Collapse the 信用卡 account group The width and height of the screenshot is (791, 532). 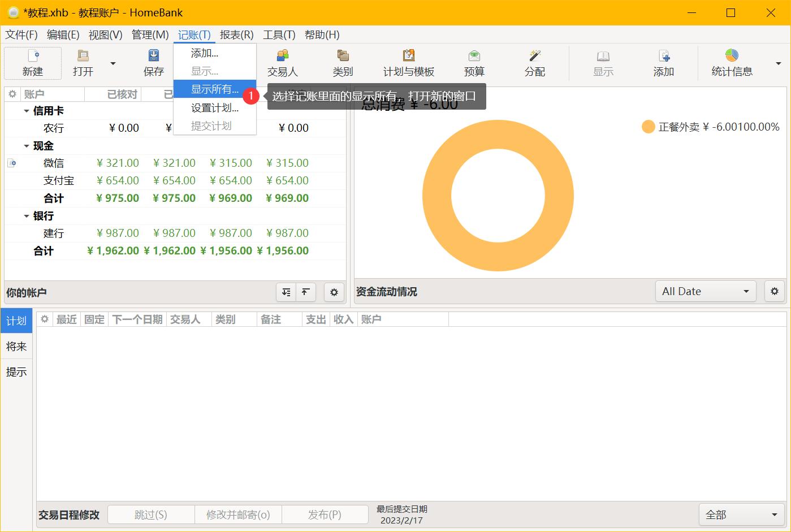(26, 111)
